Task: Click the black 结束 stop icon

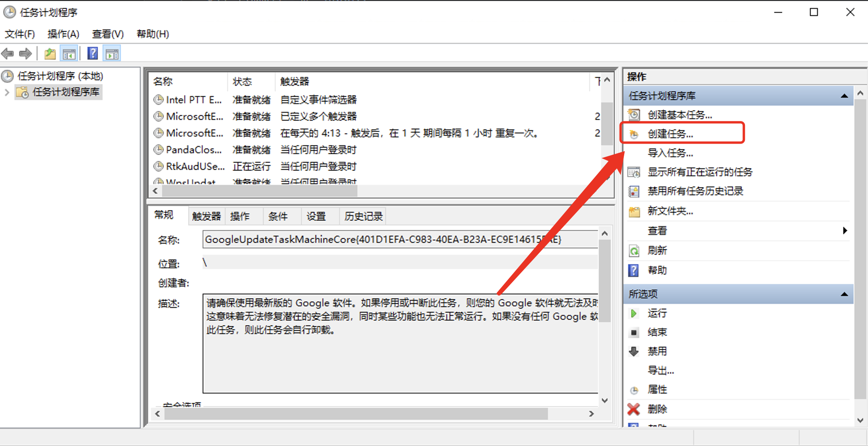Action: click(634, 333)
